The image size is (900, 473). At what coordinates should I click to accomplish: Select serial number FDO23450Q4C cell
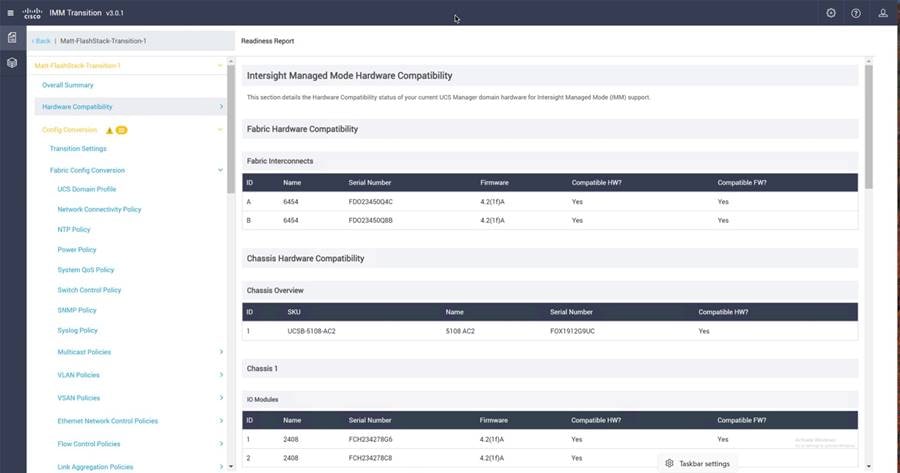point(371,202)
